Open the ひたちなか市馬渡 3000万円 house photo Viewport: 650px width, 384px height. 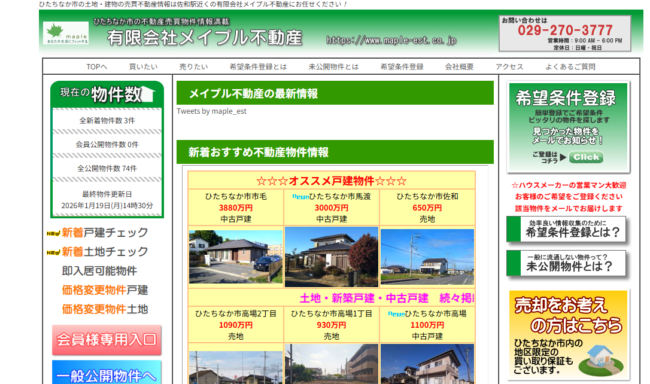[x=331, y=257]
